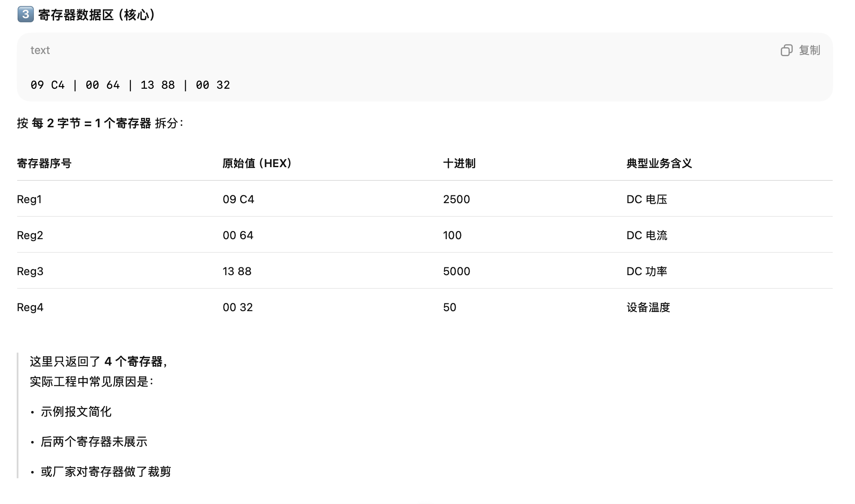This screenshot has width=855, height=504.
Task: Click the hex value 13 88
Action: (237, 271)
